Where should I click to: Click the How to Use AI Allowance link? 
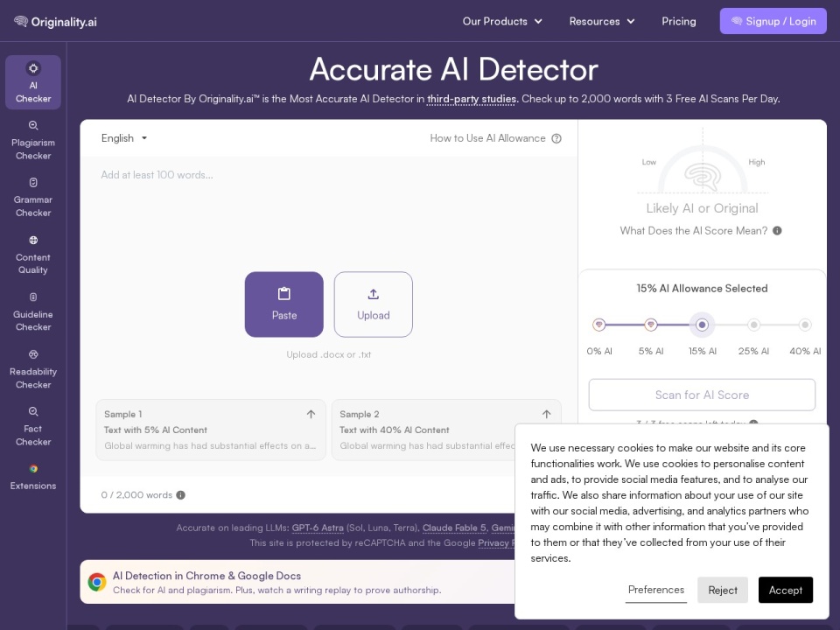(x=487, y=138)
